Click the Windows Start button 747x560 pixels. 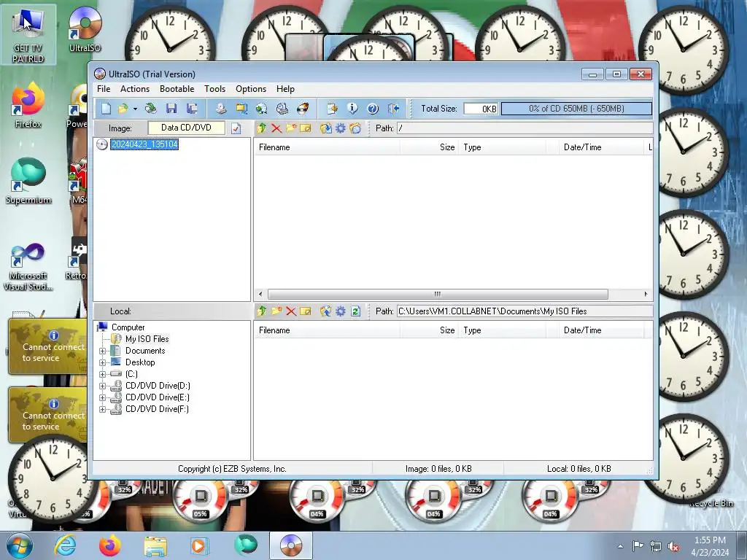click(x=20, y=545)
